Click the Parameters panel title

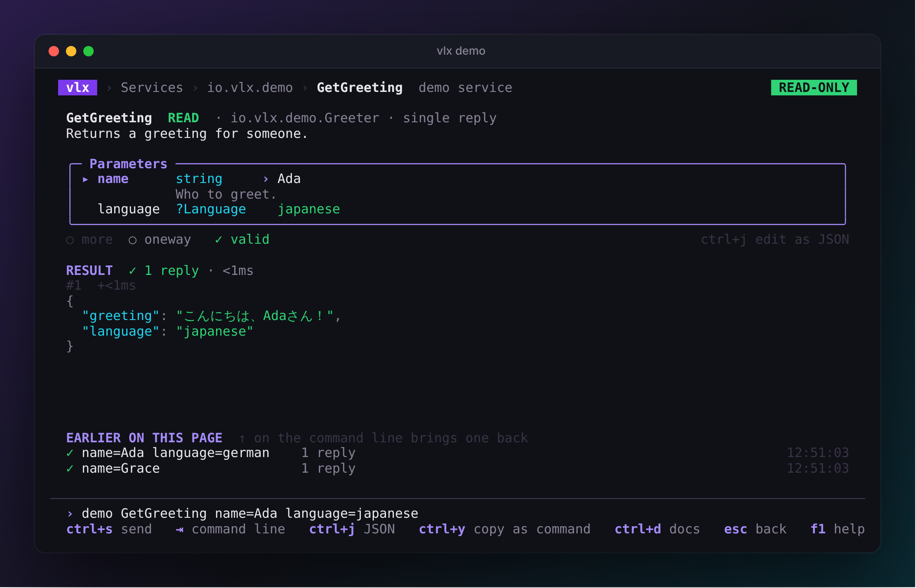click(128, 164)
